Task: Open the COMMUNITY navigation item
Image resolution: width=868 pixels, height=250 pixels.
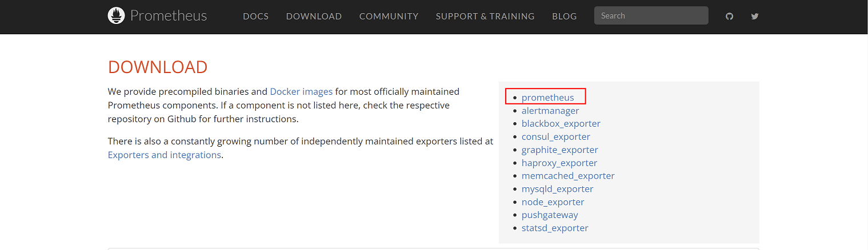Action: coord(389,17)
